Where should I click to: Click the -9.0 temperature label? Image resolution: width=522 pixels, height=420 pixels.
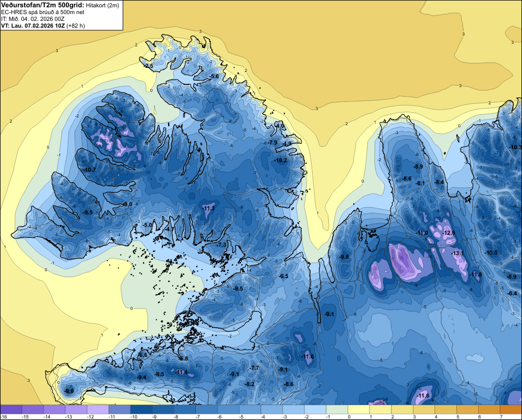point(69,391)
